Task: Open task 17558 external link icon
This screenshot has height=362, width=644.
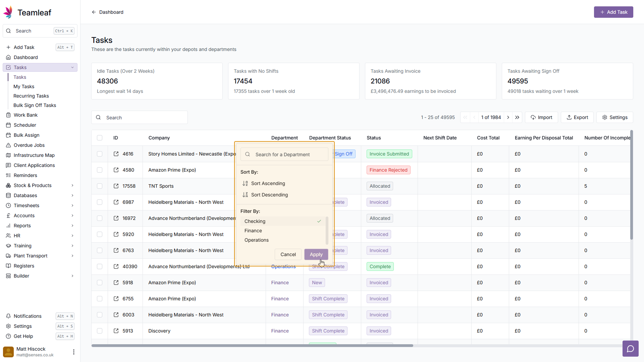Action: tap(116, 186)
